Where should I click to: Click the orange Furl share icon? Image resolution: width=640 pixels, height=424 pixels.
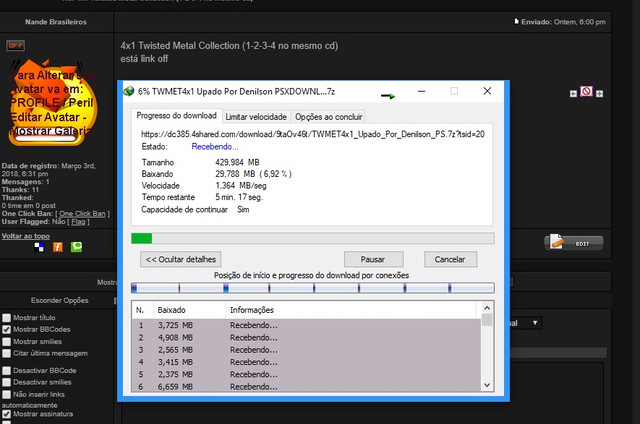(58, 247)
